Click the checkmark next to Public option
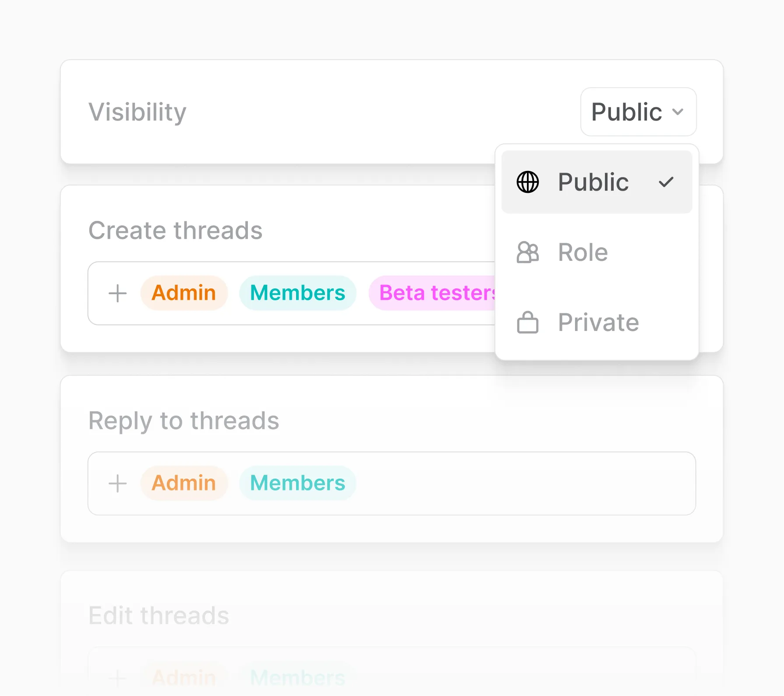The height and width of the screenshot is (696, 784). (x=666, y=182)
